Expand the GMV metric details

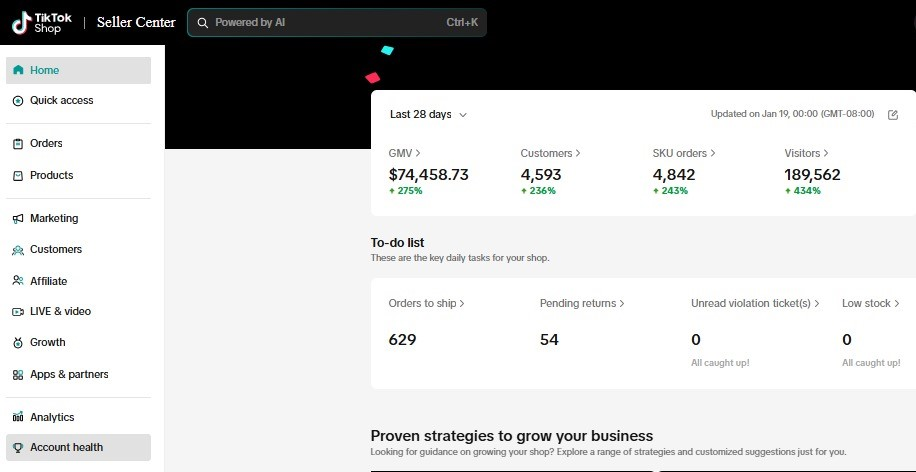click(x=404, y=153)
